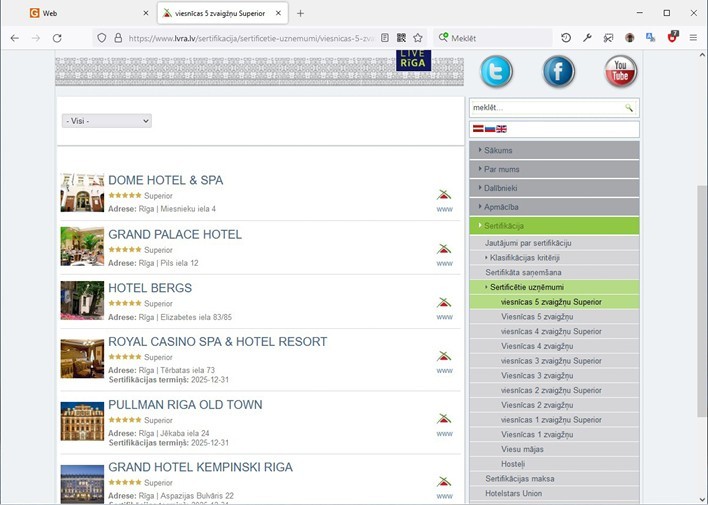Open the browser hamburger menu
Screen dimensions: 708x505
693,38
